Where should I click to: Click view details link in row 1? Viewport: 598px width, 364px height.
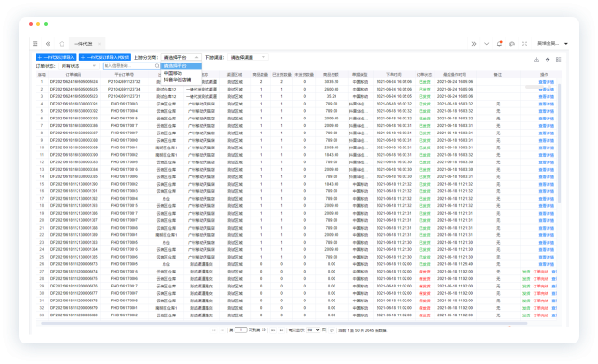546,82
